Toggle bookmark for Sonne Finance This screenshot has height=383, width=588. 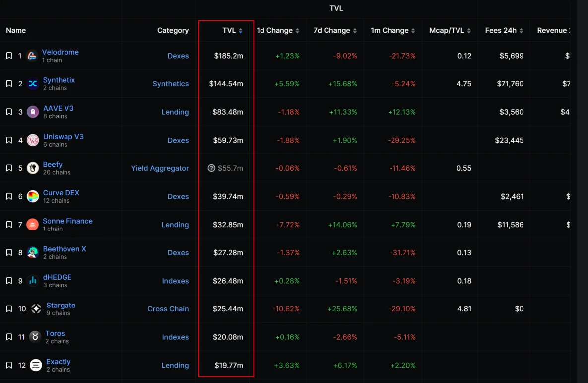(9, 225)
